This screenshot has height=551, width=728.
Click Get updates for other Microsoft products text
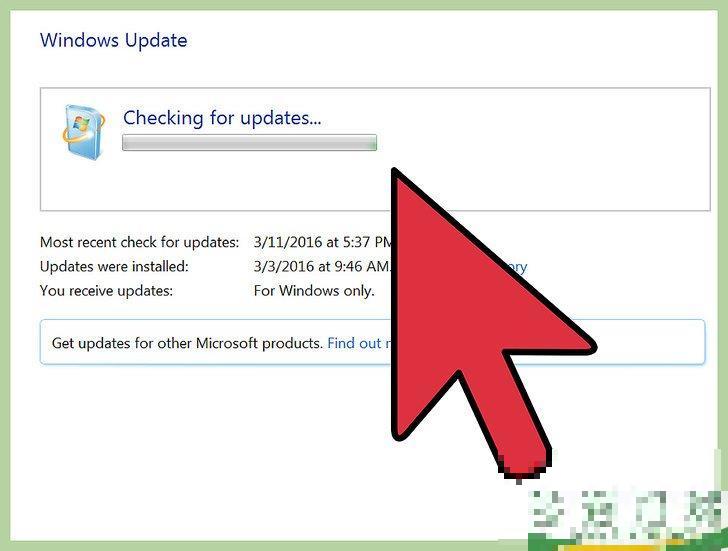187,343
